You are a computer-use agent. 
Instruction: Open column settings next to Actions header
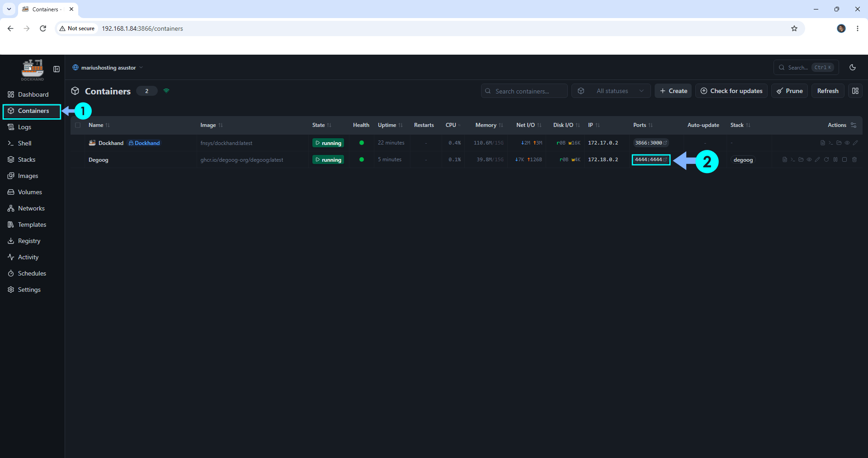tap(854, 125)
